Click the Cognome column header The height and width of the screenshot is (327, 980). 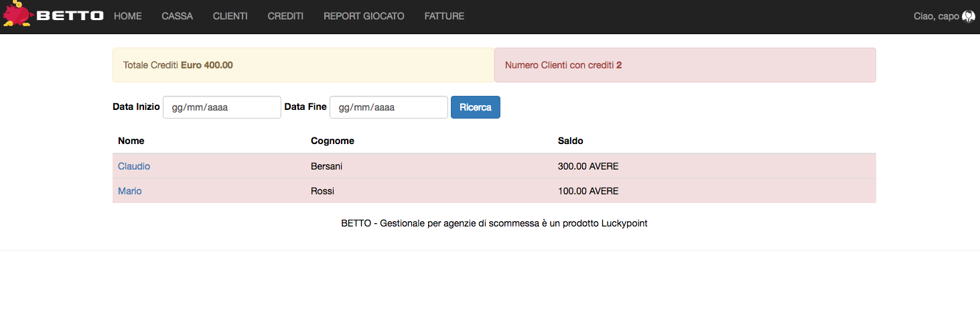(332, 141)
